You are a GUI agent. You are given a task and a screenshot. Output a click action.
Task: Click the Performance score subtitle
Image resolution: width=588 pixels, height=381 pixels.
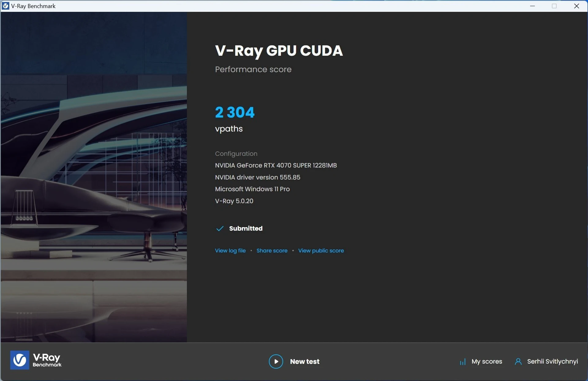253,69
